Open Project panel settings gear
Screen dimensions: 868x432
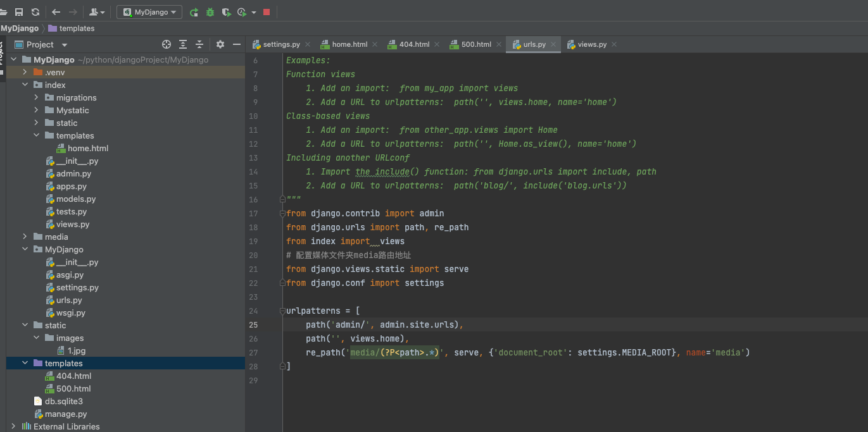[x=220, y=44]
